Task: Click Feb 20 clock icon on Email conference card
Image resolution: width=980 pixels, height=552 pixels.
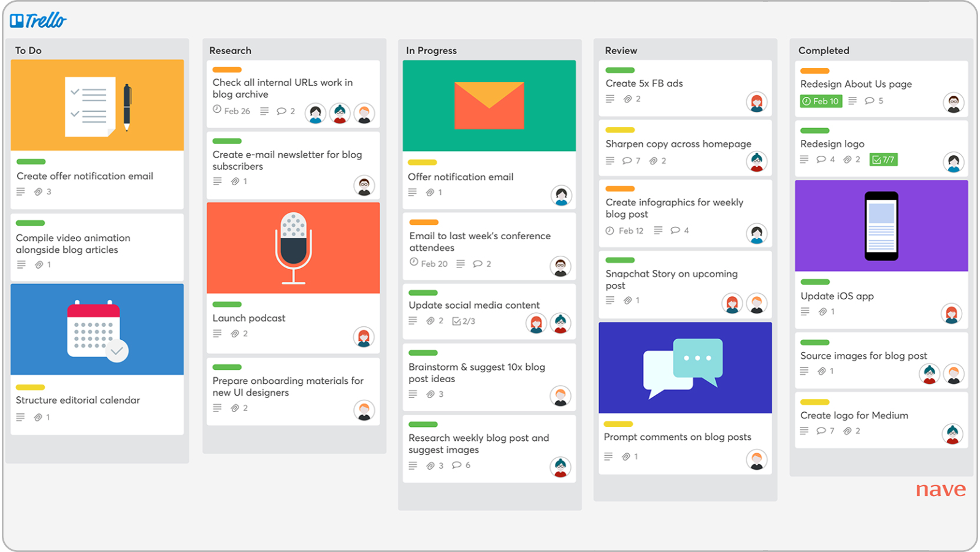Action: (x=414, y=262)
